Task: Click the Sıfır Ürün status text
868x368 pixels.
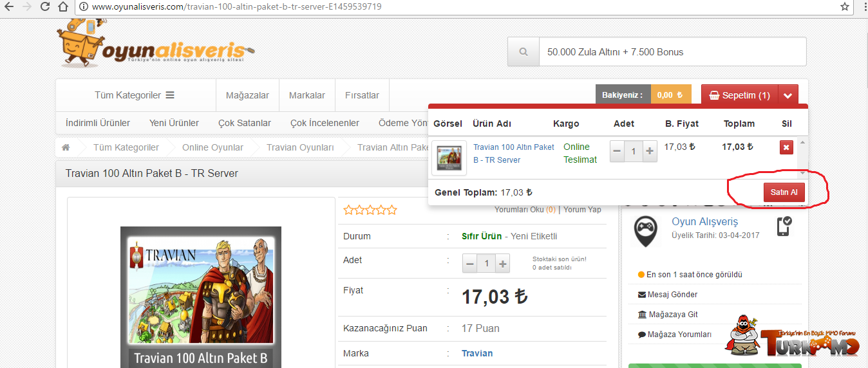Action: pyautogui.click(x=482, y=236)
